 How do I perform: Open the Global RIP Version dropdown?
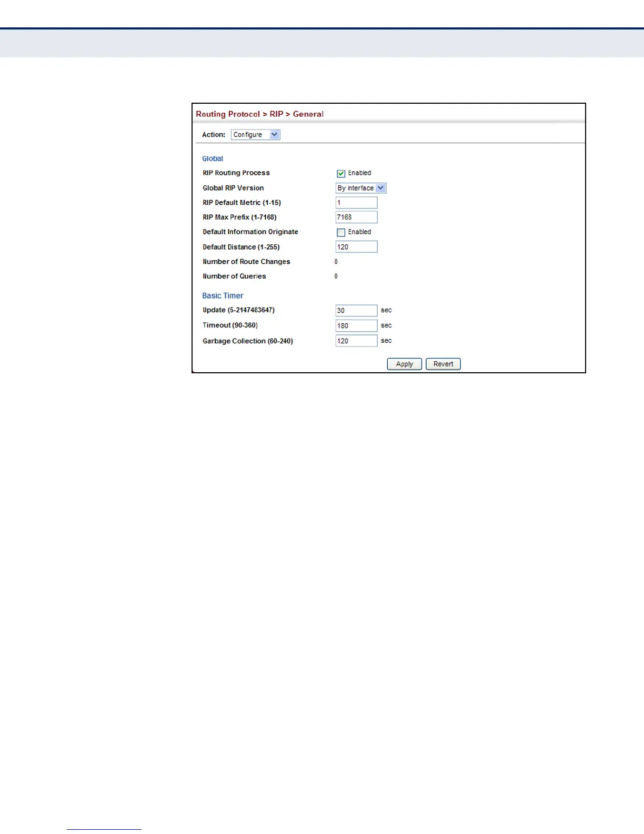(361, 188)
